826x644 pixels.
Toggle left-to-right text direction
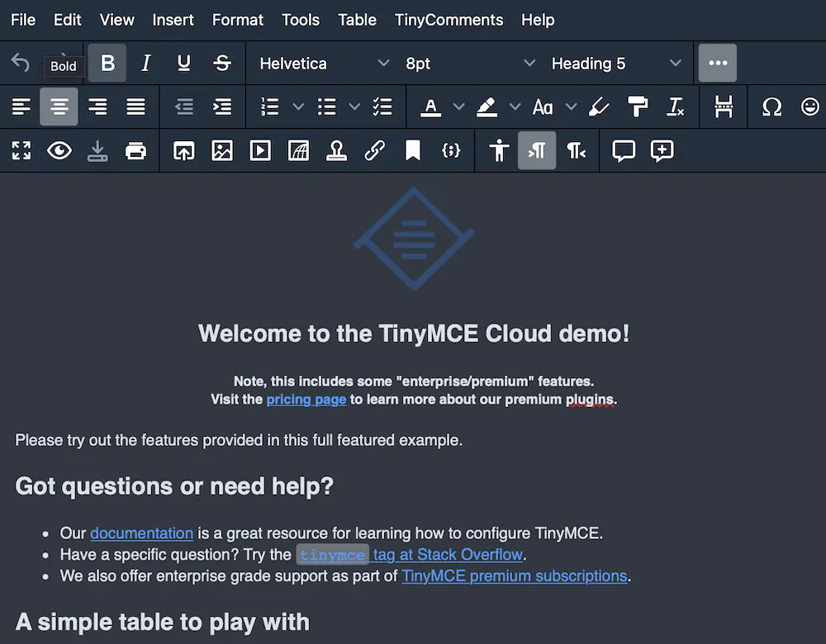pos(537,150)
